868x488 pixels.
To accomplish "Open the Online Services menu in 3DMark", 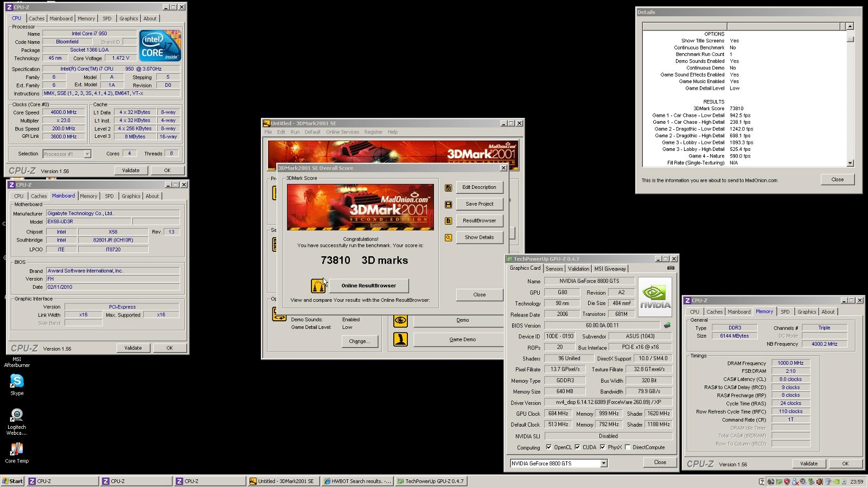I will [x=342, y=132].
